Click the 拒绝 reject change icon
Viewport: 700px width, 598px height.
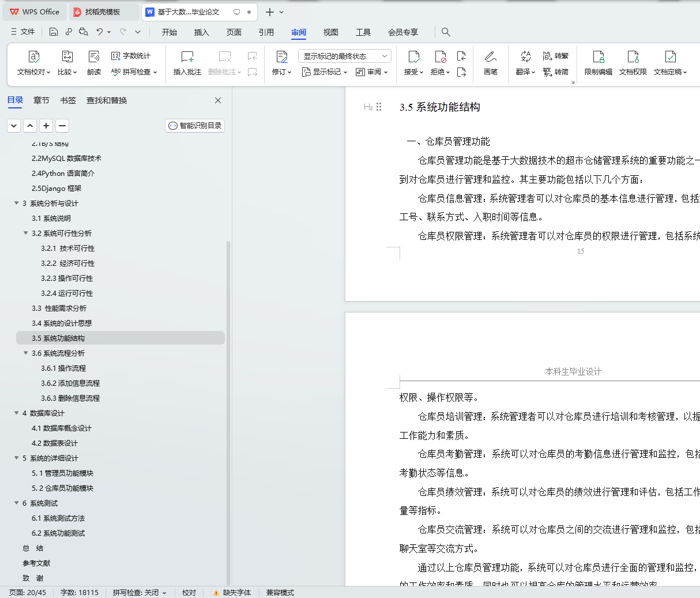point(441,57)
